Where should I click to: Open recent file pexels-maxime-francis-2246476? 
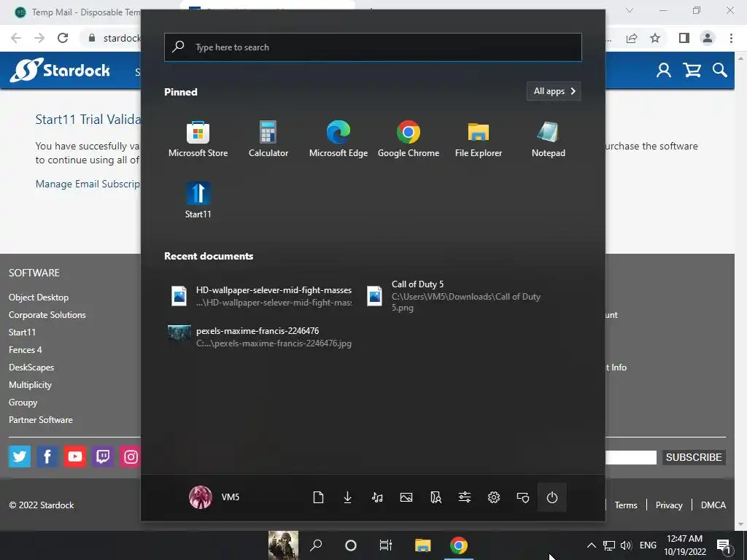(261, 337)
